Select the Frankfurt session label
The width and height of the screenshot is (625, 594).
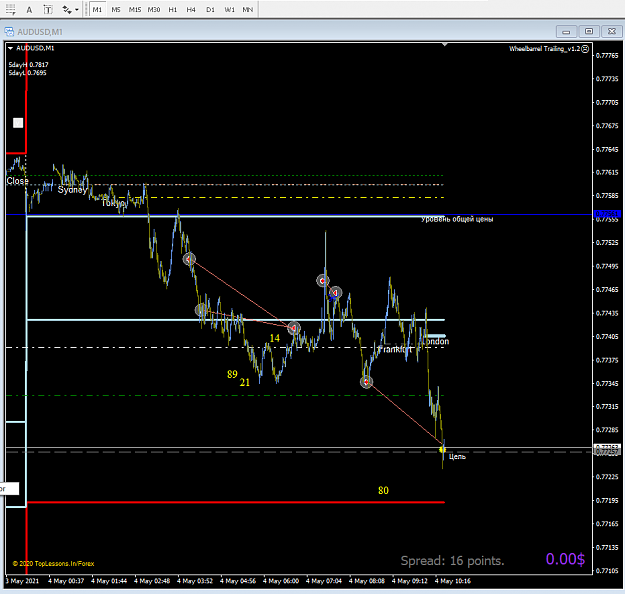tap(394, 350)
